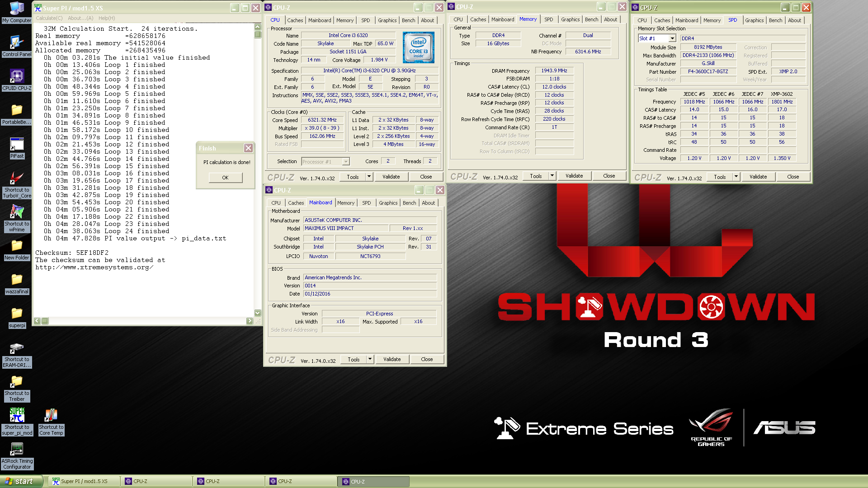Click Validate in the CPU tab window
The height and width of the screenshot is (488, 868).
pyautogui.click(x=391, y=177)
